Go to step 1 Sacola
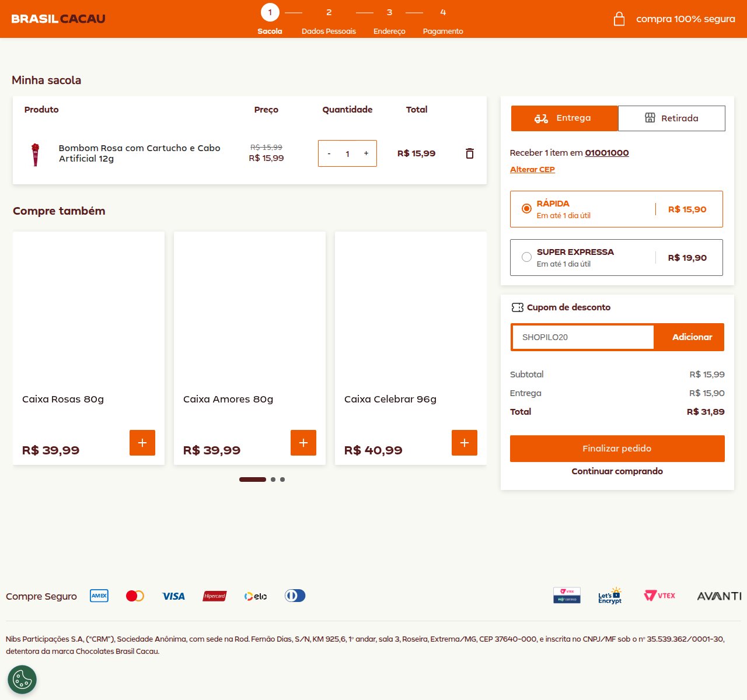Image resolution: width=747 pixels, height=700 pixels. [x=270, y=20]
